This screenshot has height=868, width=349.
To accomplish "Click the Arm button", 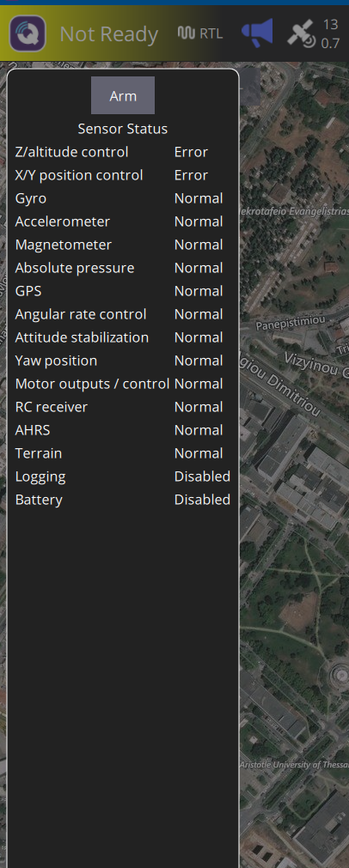I will pyautogui.click(x=123, y=95).
